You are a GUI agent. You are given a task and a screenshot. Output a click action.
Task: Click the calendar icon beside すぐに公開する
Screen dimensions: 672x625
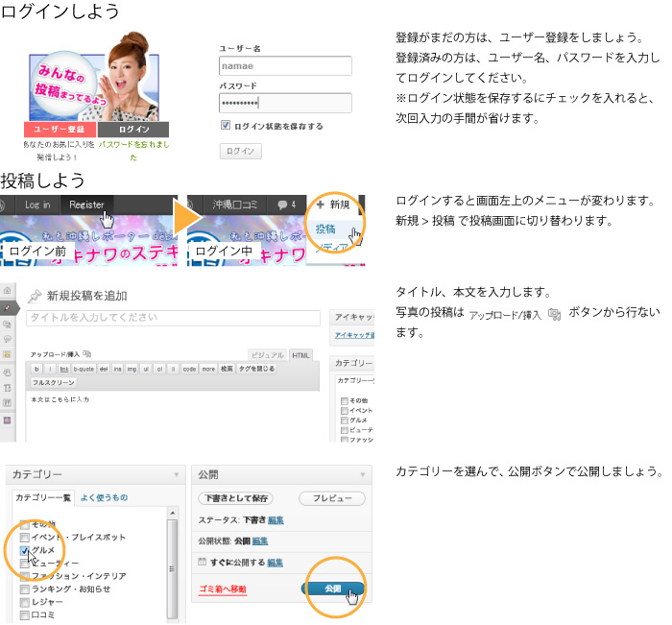pos(202,561)
